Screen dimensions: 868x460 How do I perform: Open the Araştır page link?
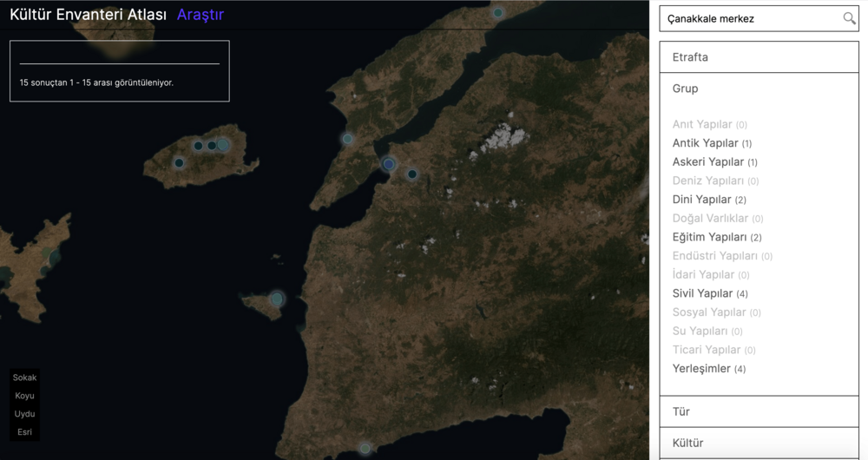tap(201, 15)
